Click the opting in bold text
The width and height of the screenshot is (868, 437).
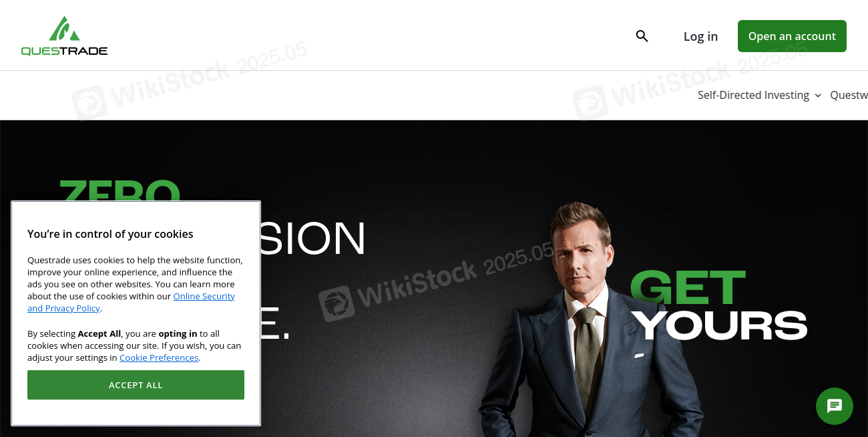tap(178, 333)
